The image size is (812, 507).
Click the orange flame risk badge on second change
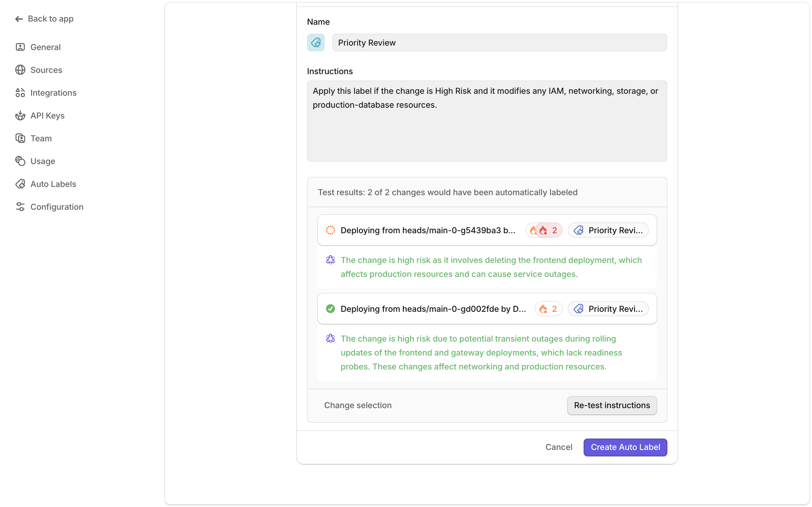[x=548, y=309]
